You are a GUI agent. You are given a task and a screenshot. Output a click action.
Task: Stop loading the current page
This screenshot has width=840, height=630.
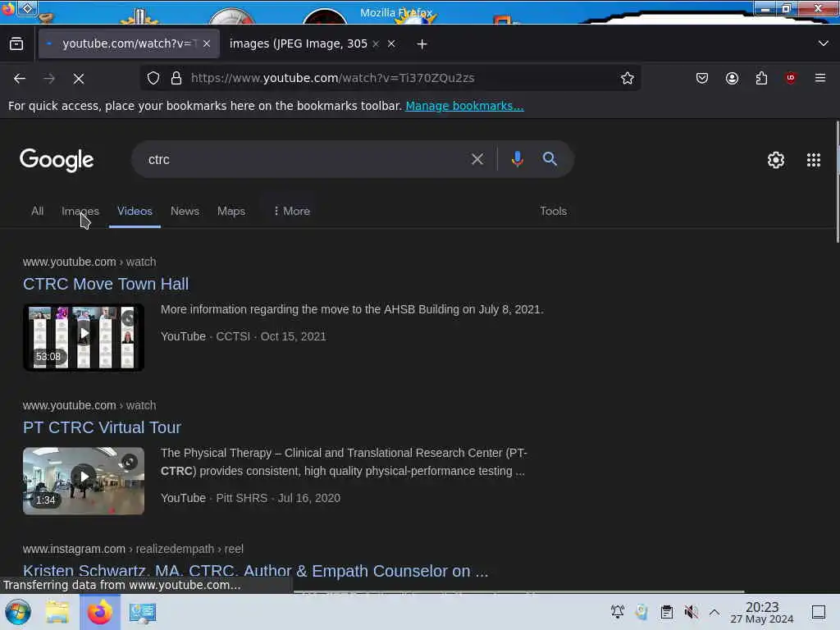point(79,79)
